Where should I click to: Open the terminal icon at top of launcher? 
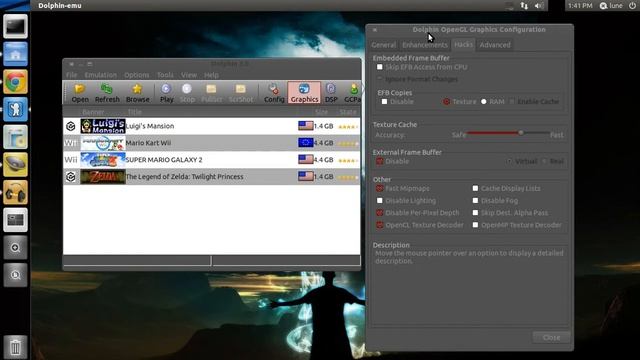tap(16, 27)
